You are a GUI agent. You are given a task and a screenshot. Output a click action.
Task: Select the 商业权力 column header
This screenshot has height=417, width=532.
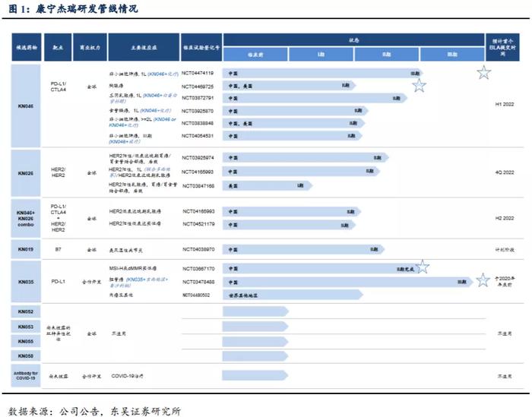pyautogui.click(x=90, y=47)
